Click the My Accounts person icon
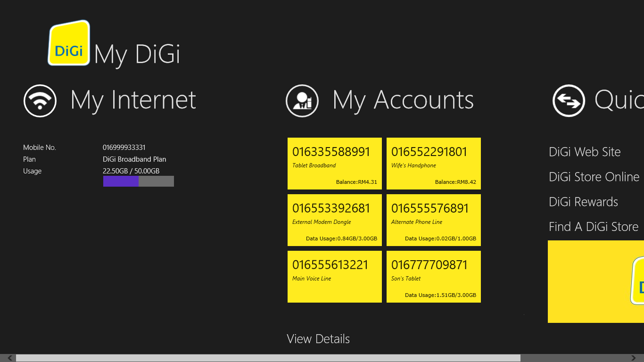Screen dimensions: 644x362 click(x=302, y=100)
